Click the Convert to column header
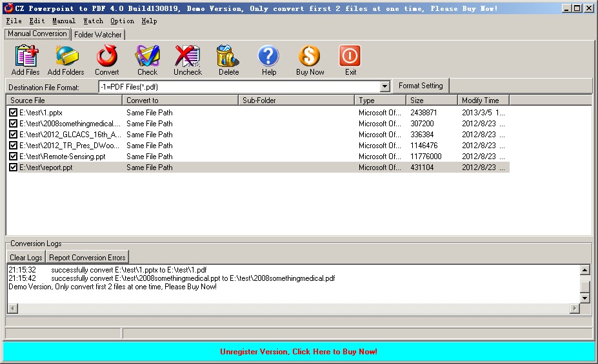 pos(181,100)
